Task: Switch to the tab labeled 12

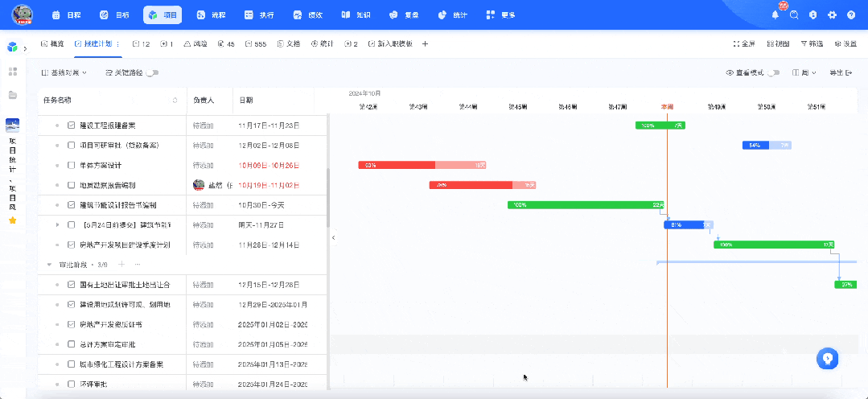Action: pos(142,43)
